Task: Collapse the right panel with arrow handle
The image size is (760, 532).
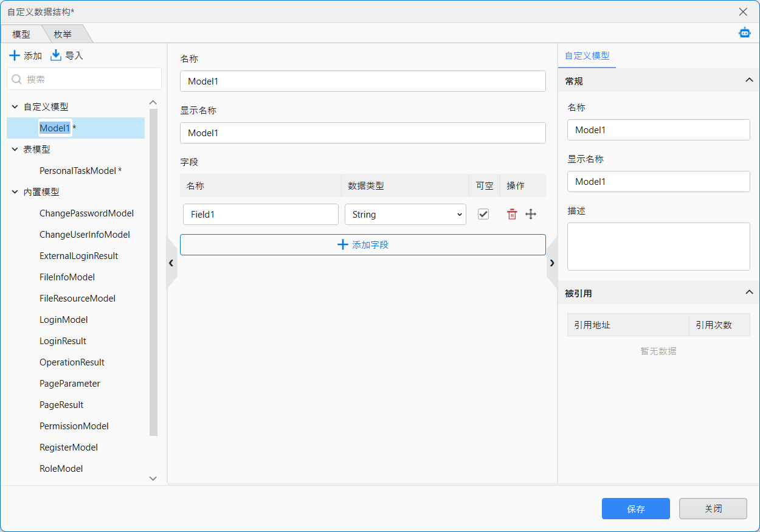Action: pos(552,263)
